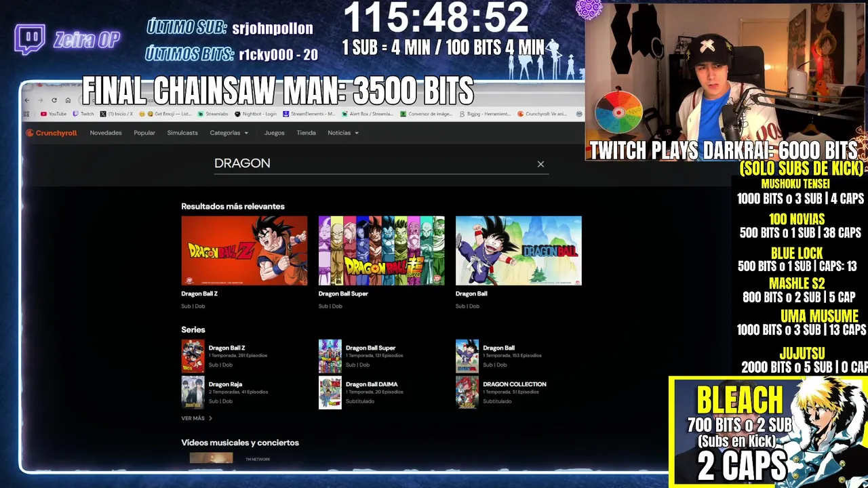This screenshot has width=868, height=488.
Task: Open the Simulcasts menu item
Action: (182, 133)
